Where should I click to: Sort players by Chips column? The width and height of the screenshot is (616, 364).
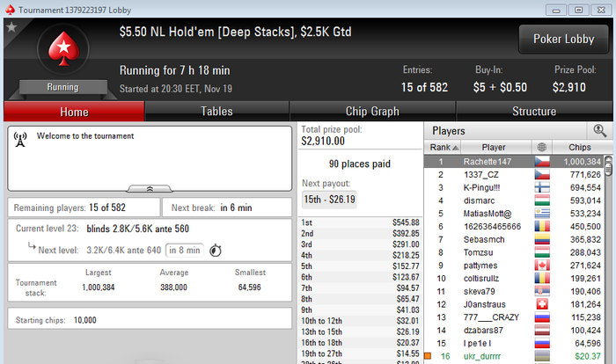(x=582, y=147)
